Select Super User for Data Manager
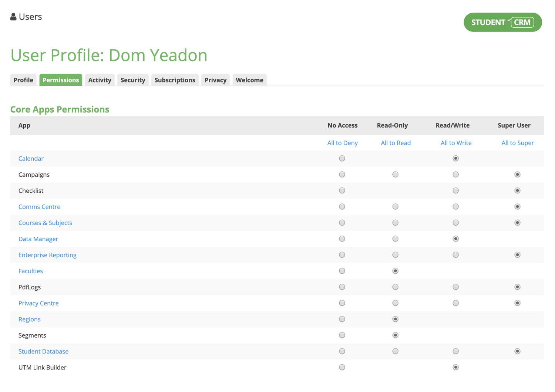This screenshot has width=555, height=392. click(517, 239)
